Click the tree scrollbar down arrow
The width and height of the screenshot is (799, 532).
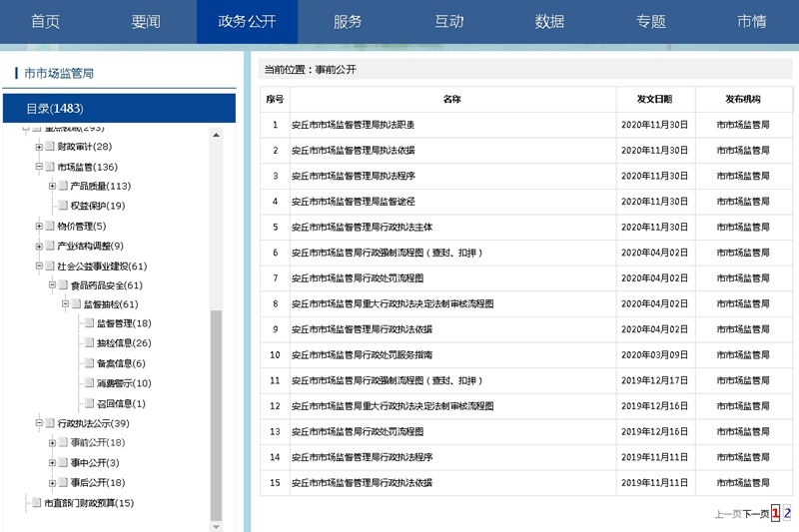point(216,527)
